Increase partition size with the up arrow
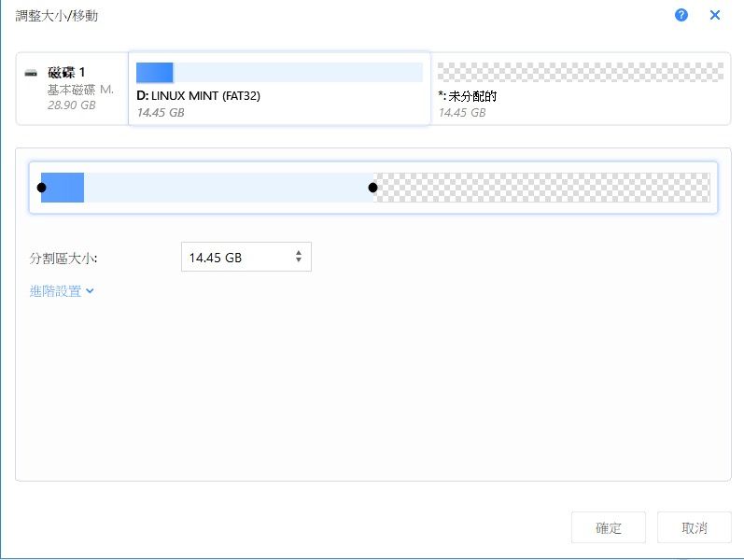 (x=299, y=253)
